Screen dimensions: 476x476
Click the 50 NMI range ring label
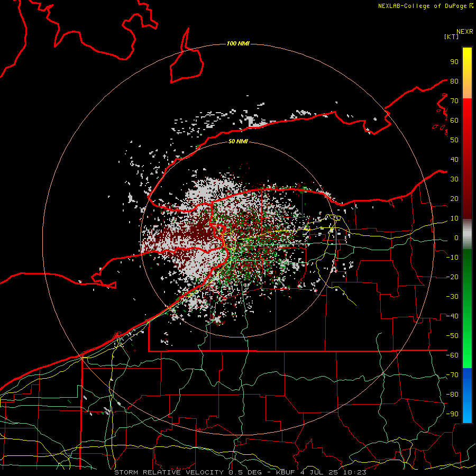tap(238, 141)
